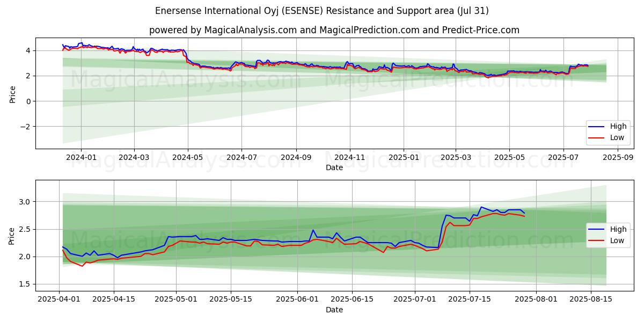
Task: Select the '2025-05-15' date tick label
Action: pyautogui.click(x=231, y=300)
